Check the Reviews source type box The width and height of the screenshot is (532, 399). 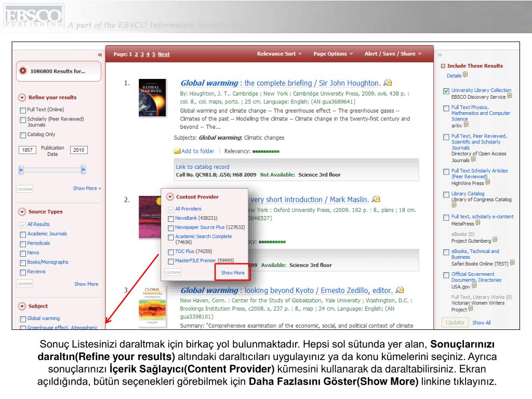(x=23, y=272)
